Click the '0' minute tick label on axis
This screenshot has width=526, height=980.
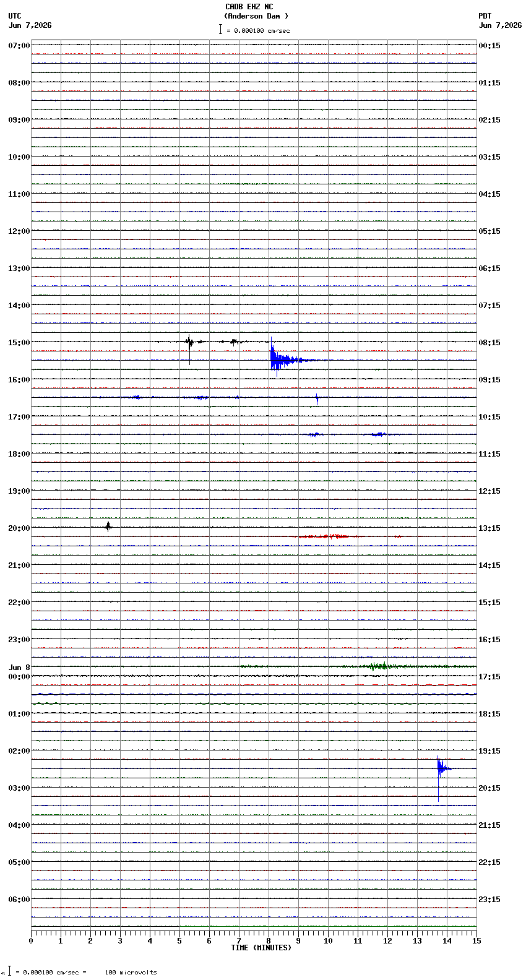click(31, 941)
